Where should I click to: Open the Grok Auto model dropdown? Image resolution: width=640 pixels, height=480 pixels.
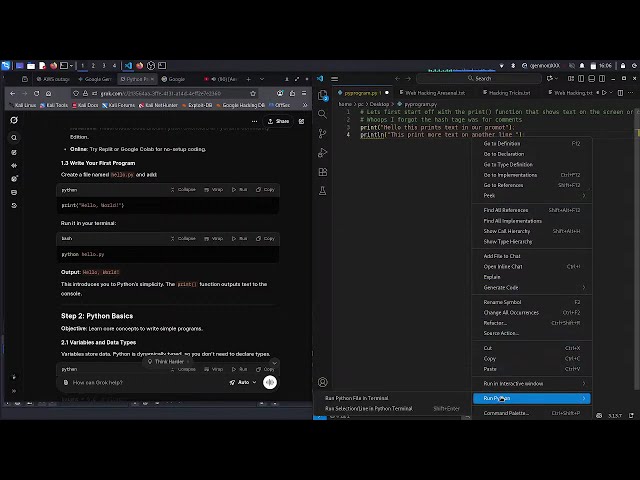tap(243, 382)
